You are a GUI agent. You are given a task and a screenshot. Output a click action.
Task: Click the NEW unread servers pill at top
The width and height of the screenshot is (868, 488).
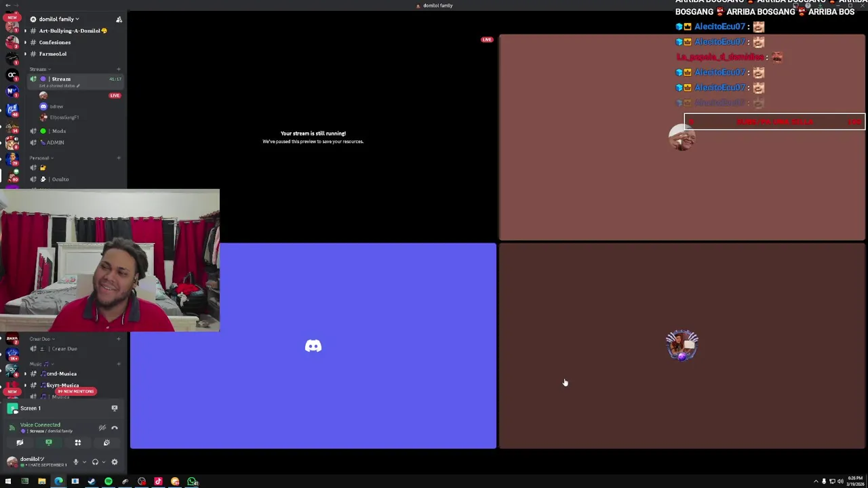click(12, 18)
